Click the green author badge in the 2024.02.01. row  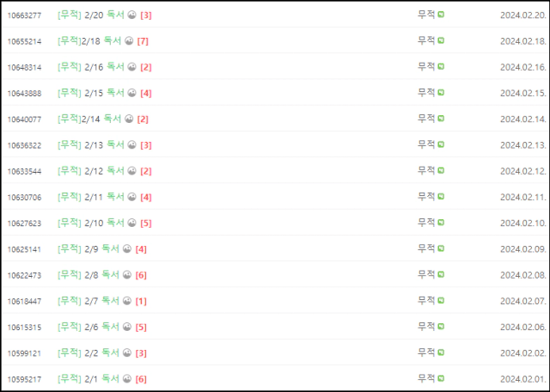coord(441,378)
